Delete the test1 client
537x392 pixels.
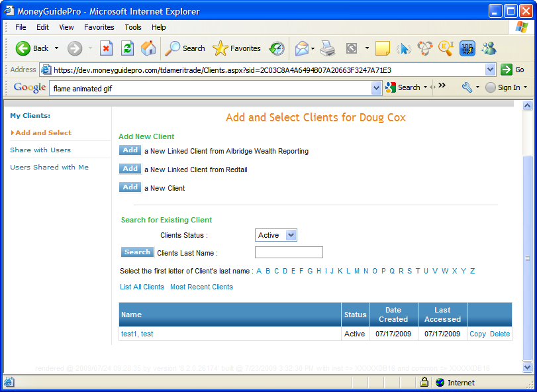pos(500,334)
